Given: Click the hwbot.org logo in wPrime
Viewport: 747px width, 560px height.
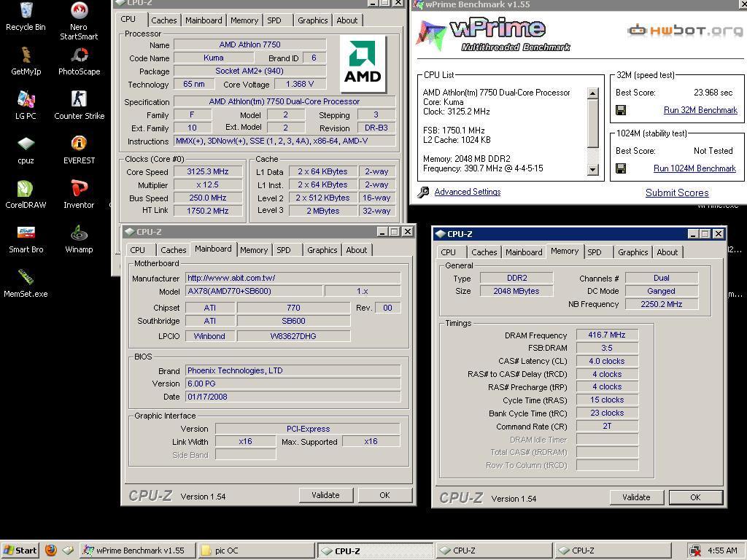Looking at the screenshot, I should pyautogui.click(x=684, y=31).
